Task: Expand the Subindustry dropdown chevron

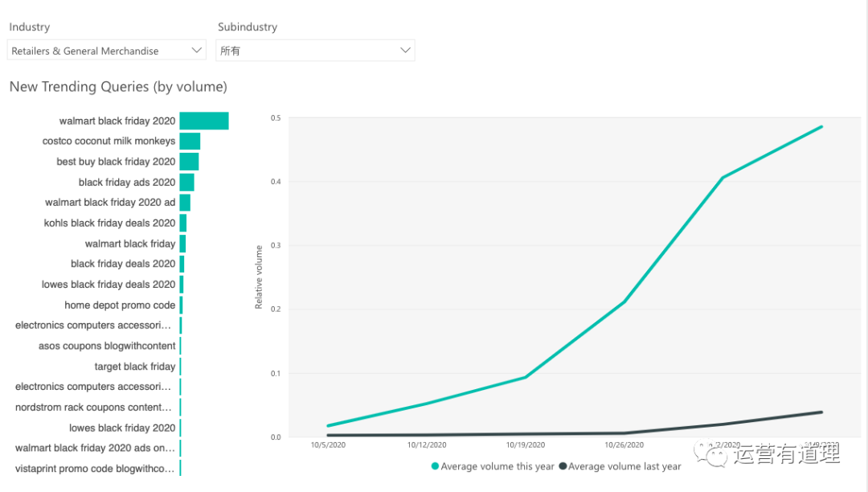Action: point(405,51)
